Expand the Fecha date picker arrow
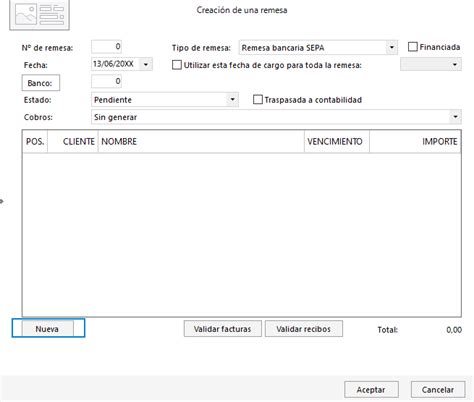 pyautogui.click(x=146, y=64)
